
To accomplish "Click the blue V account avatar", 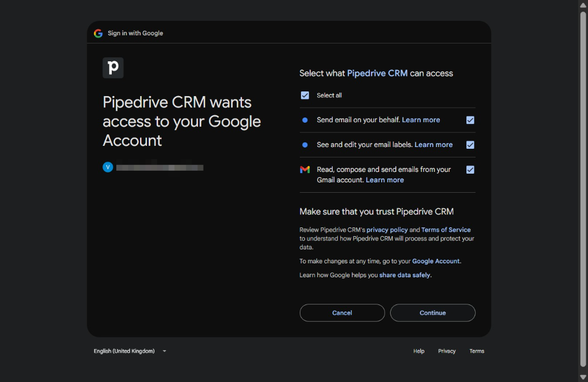I will [108, 167].
